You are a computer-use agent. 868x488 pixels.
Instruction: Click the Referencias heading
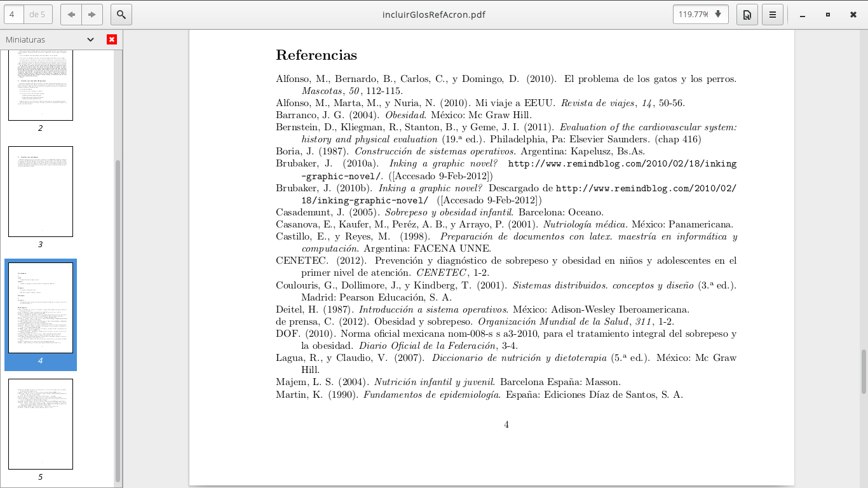(x=316, y=55)
